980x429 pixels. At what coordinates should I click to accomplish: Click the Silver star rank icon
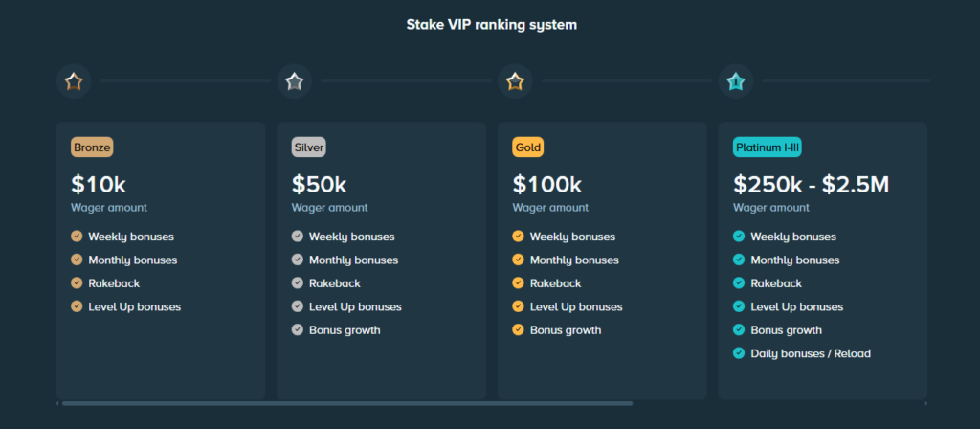click(x=295, y=82)
